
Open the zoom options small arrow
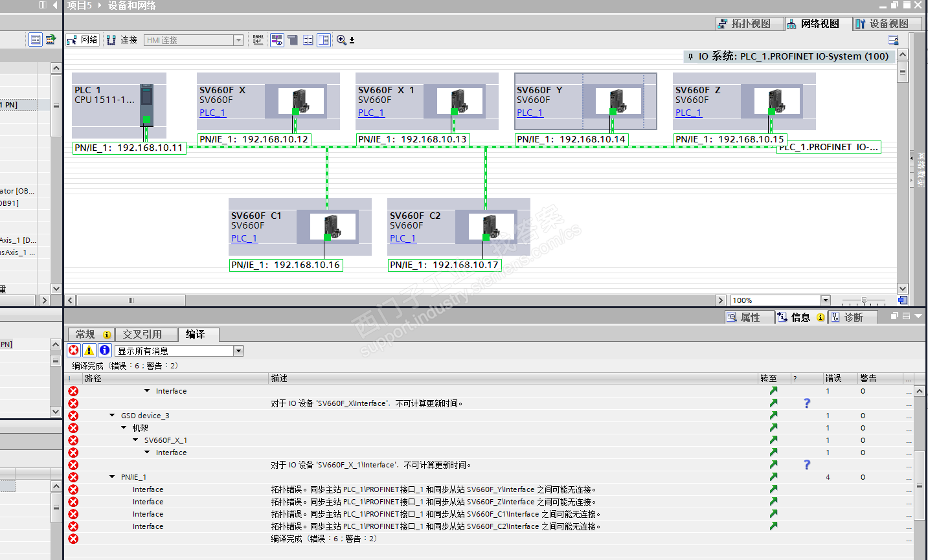tap(352, 40)
